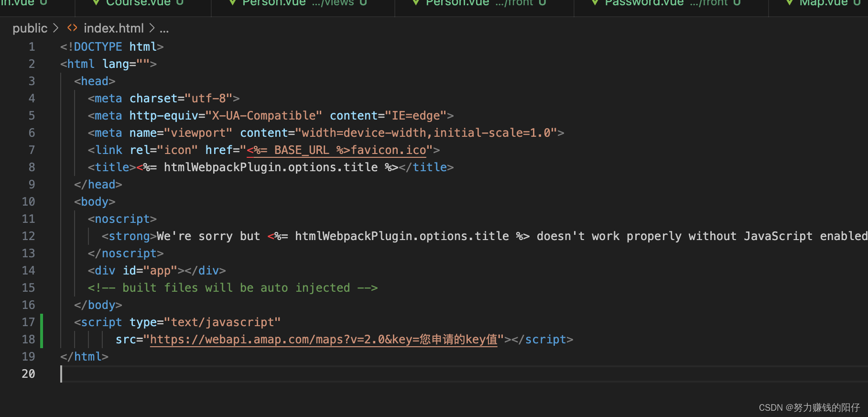Click the Vue icon on Password.vue tab
This screenshot has width=868, height=417.
click(x=595, y=3)
